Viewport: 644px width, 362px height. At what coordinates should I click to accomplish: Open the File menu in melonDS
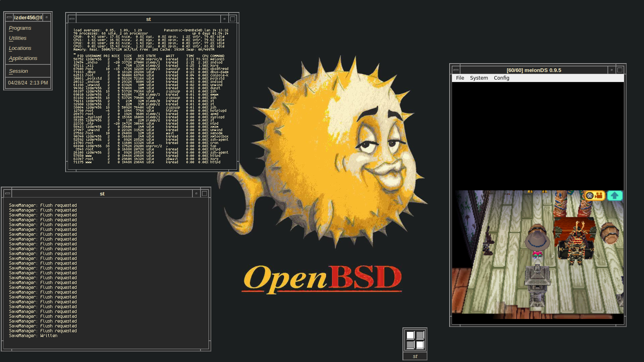460,78
